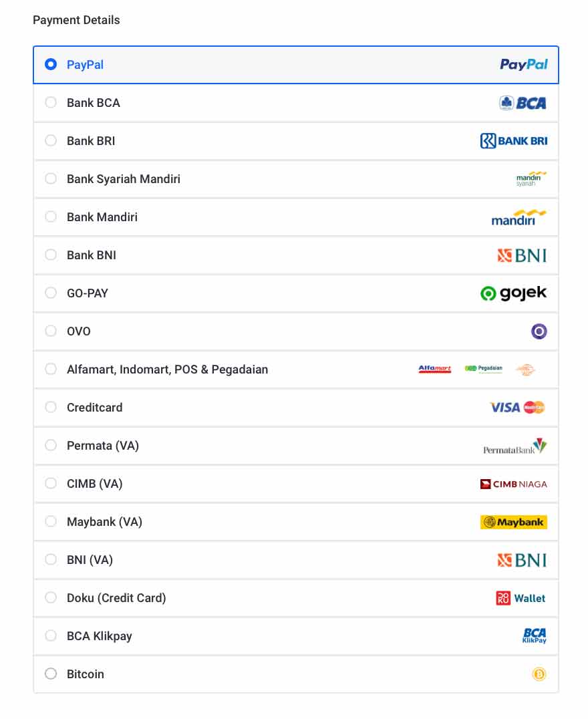Image resolution: width=588 pixels, height=719 pixels.
Task: Select the Permata (VA) payment option
Action: tap(51, 445)
